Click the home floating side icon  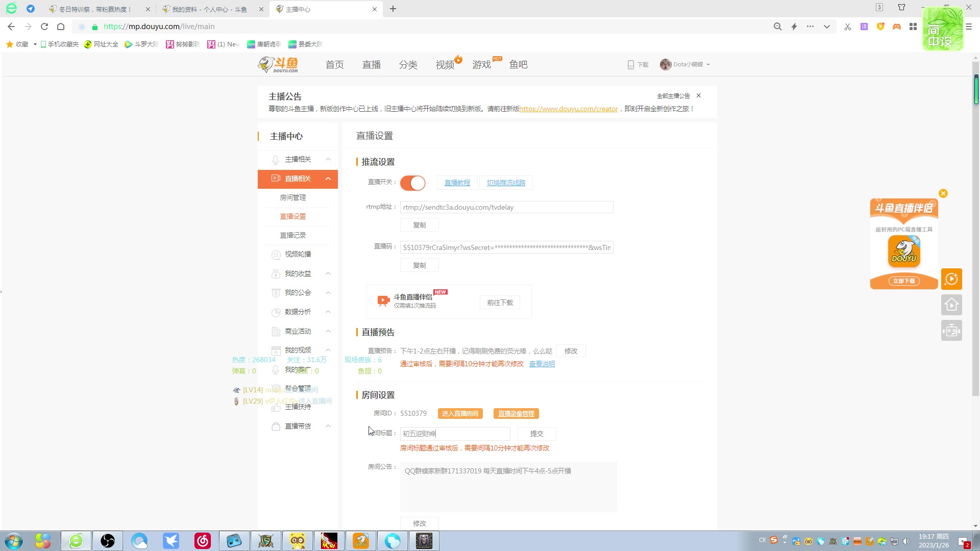951,305
